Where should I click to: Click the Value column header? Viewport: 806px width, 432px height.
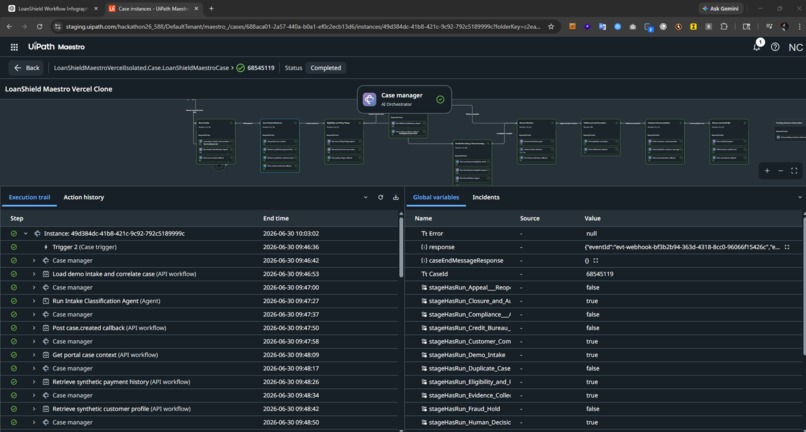[593, 218]
